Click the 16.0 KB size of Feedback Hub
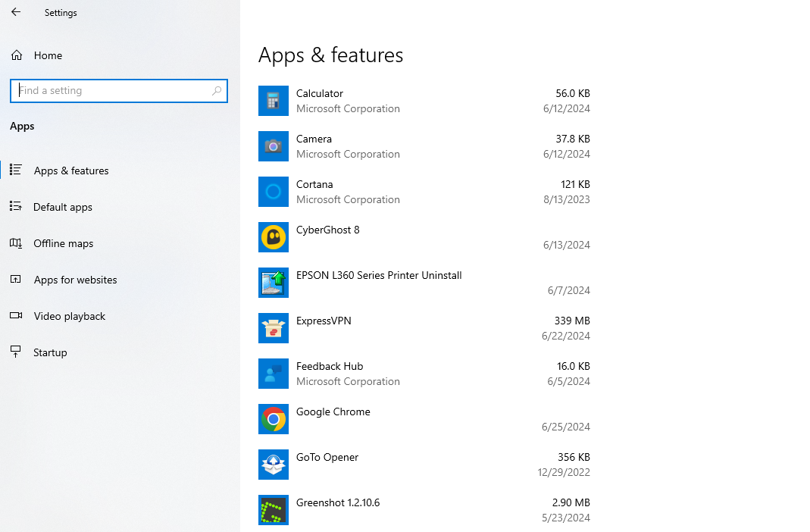810x532 pixels. click(x=573, y=366)
